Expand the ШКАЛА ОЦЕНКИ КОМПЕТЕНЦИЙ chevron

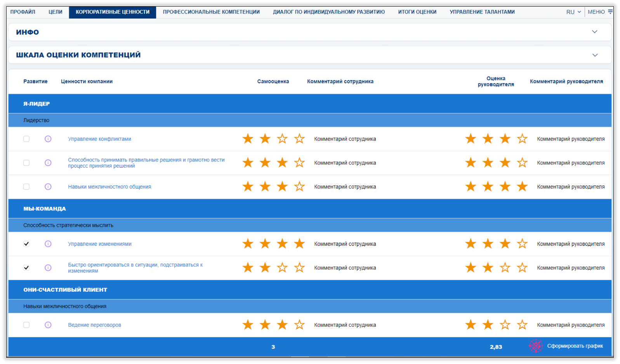594,55
